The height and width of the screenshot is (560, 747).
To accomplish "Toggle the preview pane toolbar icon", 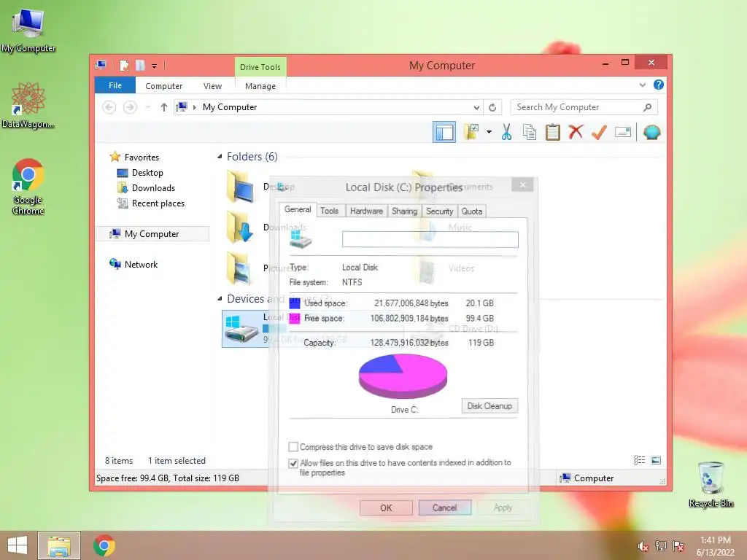I will pos(444,133).
